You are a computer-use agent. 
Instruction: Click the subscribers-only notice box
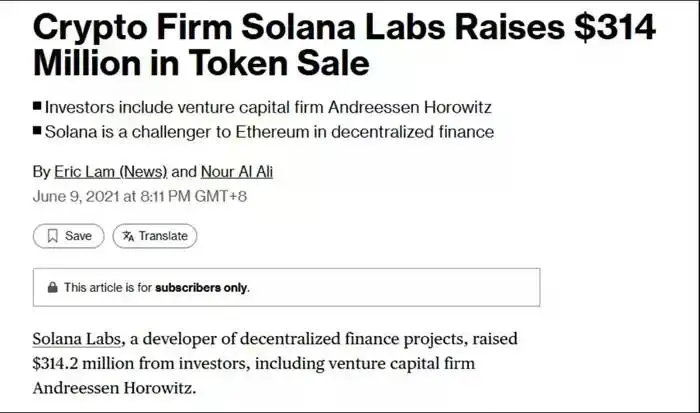click(286, 287)
